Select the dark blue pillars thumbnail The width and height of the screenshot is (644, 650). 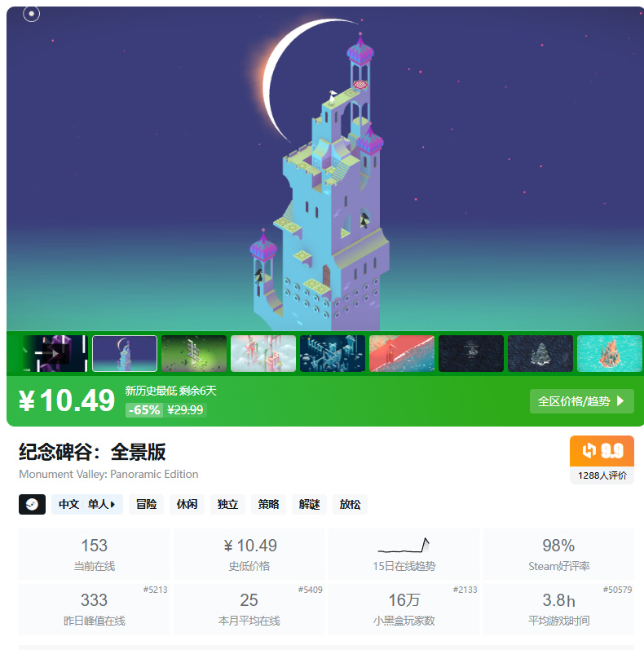(x=333, y=354)
